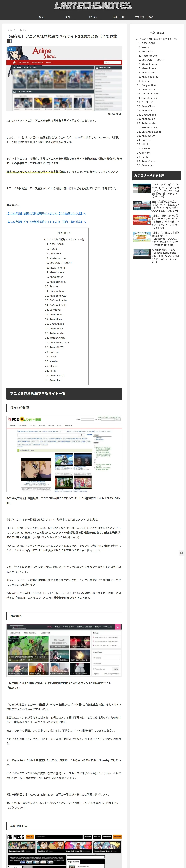Viewport: 186px width, 868px height.
Task: Select AnimePlanet in the in-article 目次
Action: [57, 375]
